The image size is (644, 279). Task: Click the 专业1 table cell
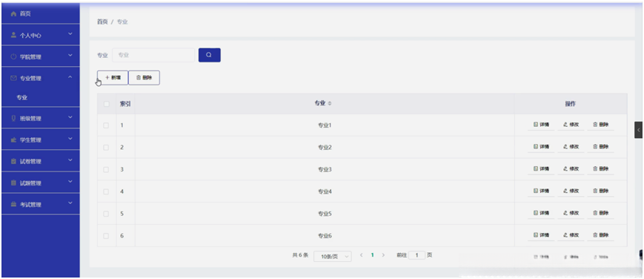(325, 125)
